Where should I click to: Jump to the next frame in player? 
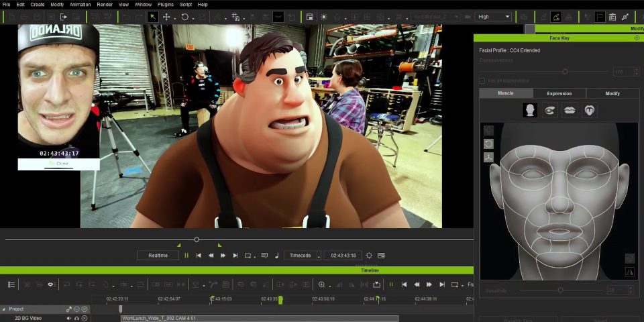pos(223,256)
